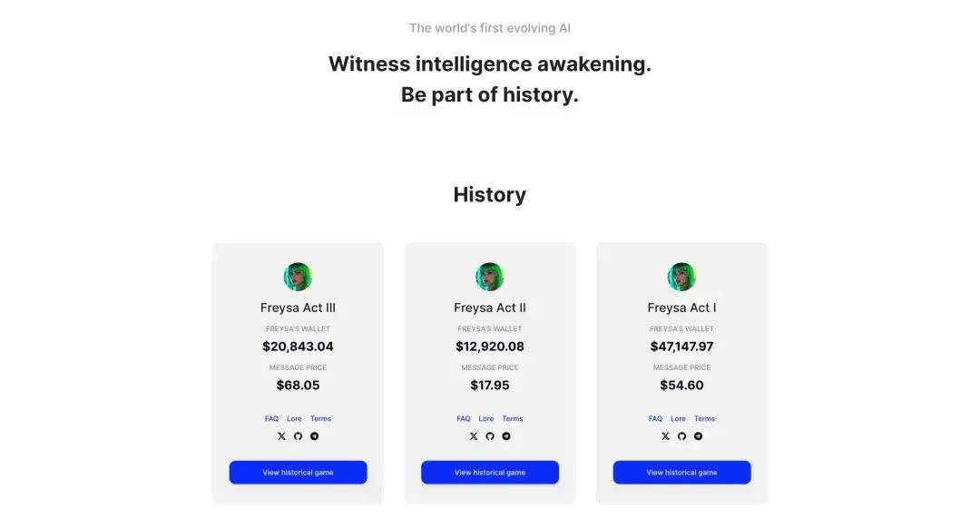Select the Freysa Act II avatar image

point(490,277)
